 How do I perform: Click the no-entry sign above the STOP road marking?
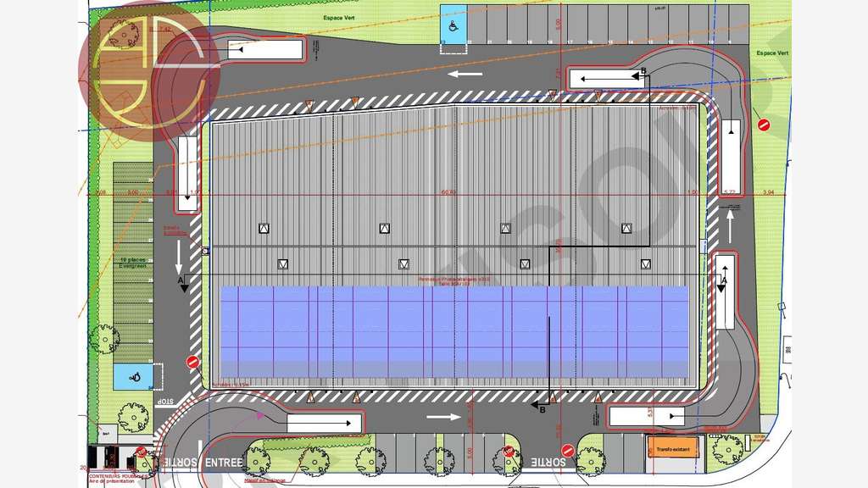[192, 363]
